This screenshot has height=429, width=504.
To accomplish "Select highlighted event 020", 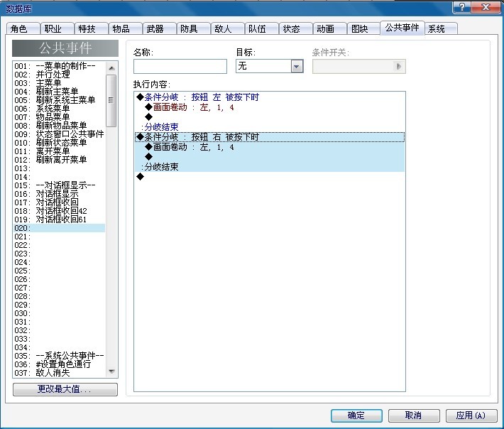I will tap(59, 228).
